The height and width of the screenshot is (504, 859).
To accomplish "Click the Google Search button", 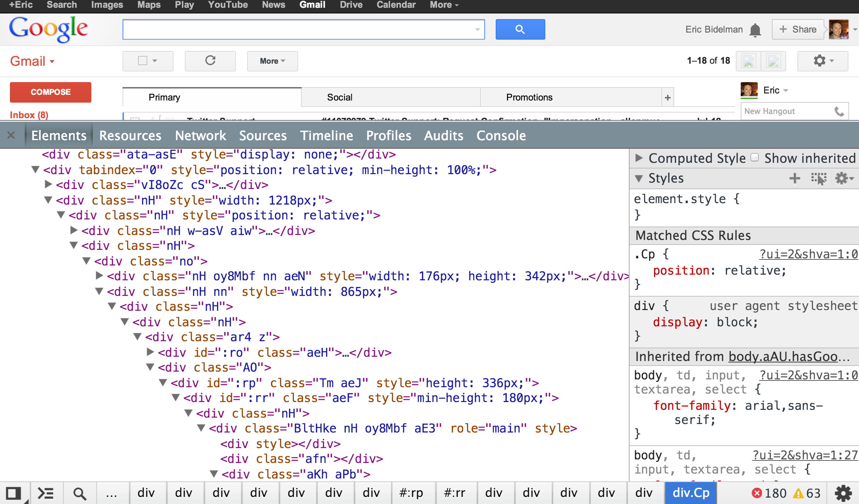I will (520, 29).
